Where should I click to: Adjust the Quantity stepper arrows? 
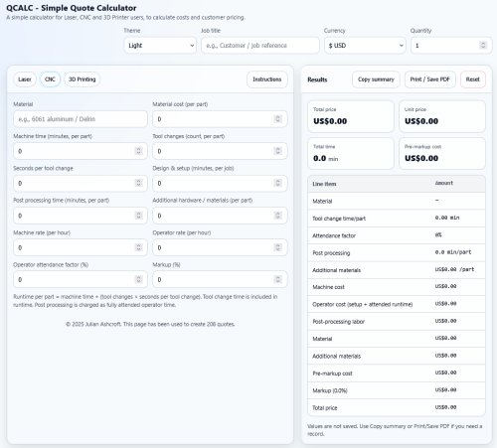[x=483, y=46]
